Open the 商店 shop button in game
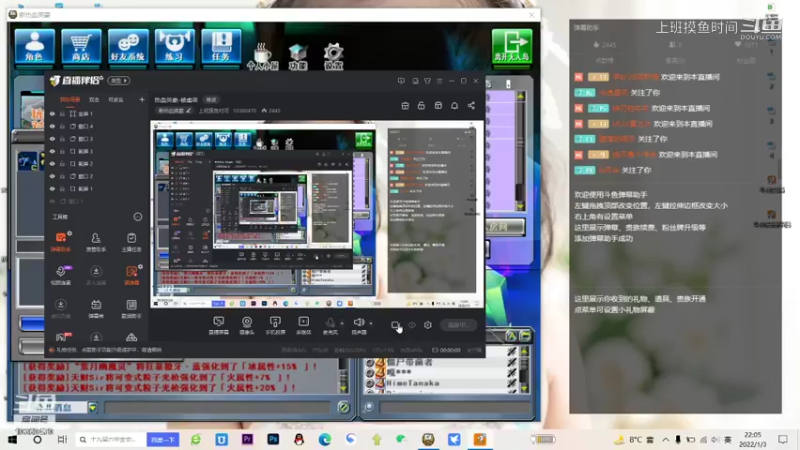800x450 pixels. 81,46
